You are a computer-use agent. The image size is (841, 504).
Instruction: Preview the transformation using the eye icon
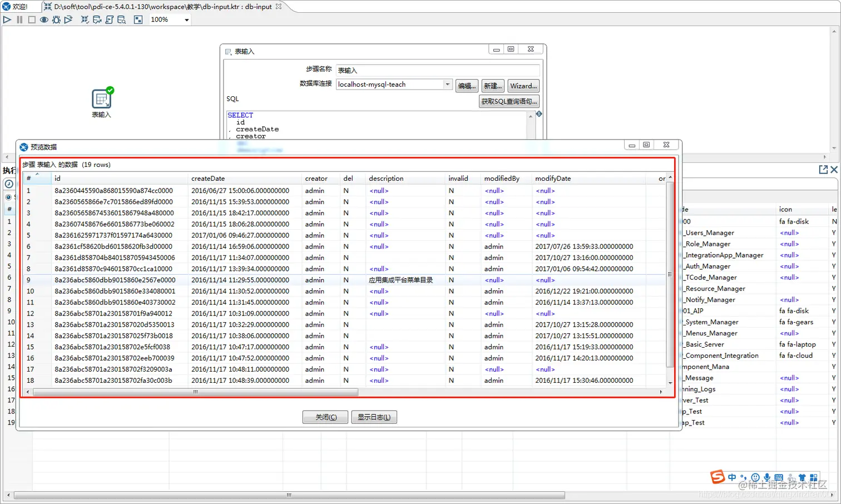44,19
